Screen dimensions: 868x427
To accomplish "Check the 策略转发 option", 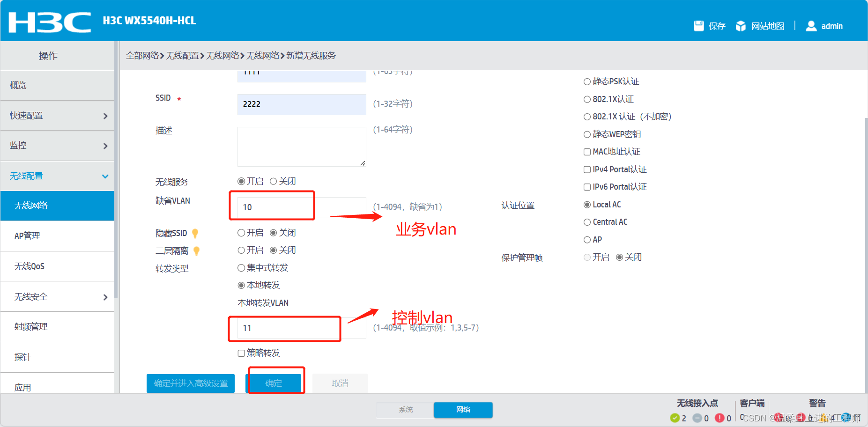I will [x=241, y=353].
